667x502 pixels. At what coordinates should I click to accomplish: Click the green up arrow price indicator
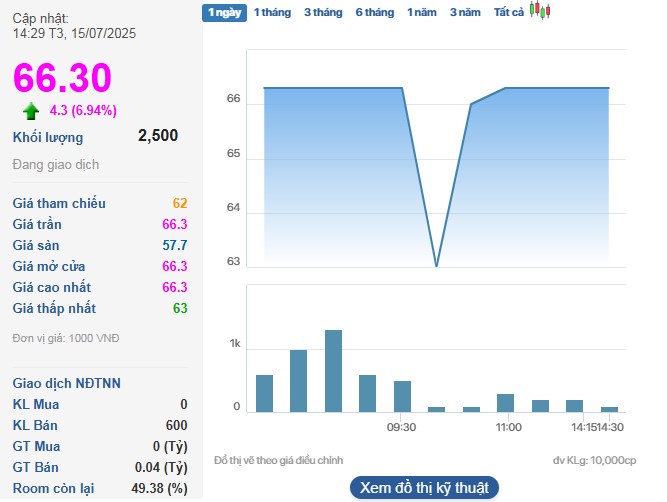click(x=31, y=110)
